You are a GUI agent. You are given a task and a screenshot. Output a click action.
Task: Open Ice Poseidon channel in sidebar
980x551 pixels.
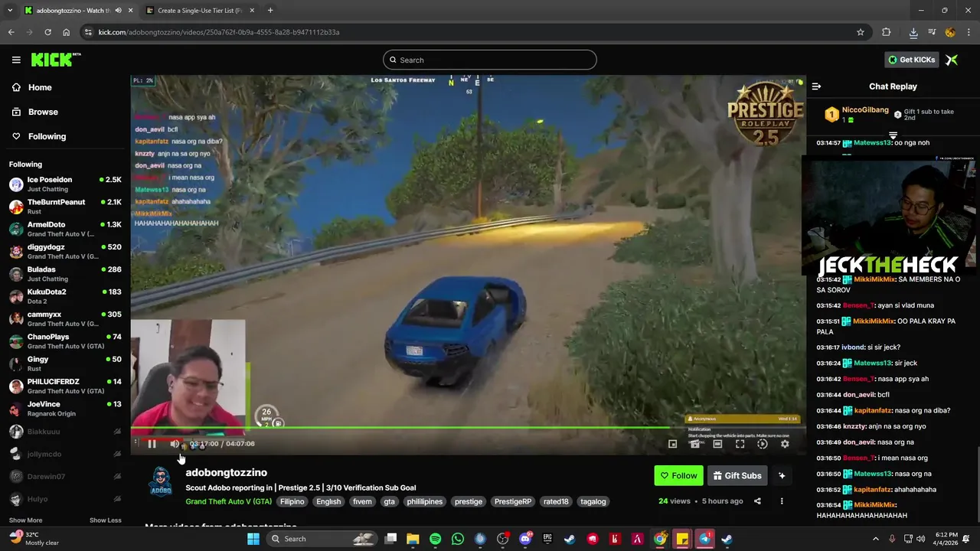point(65,184)
